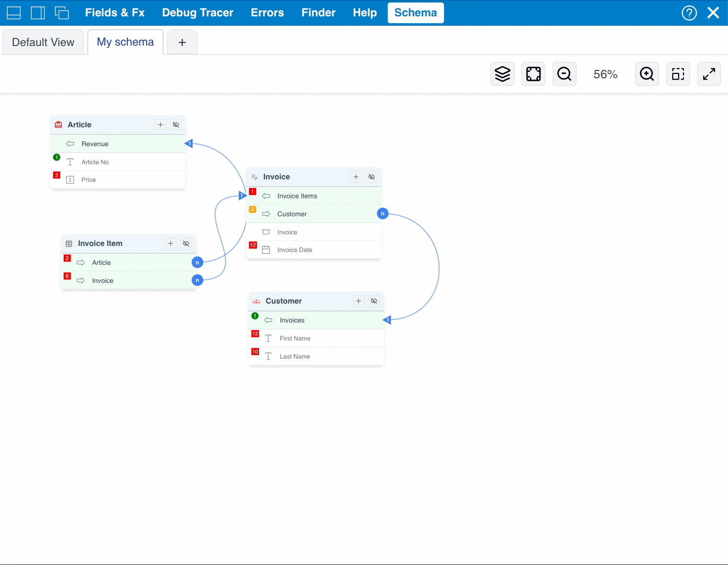Open the Debug Tracer tab
The height and width of the screenshot is (565, 728).
click(x=198, y=13)
